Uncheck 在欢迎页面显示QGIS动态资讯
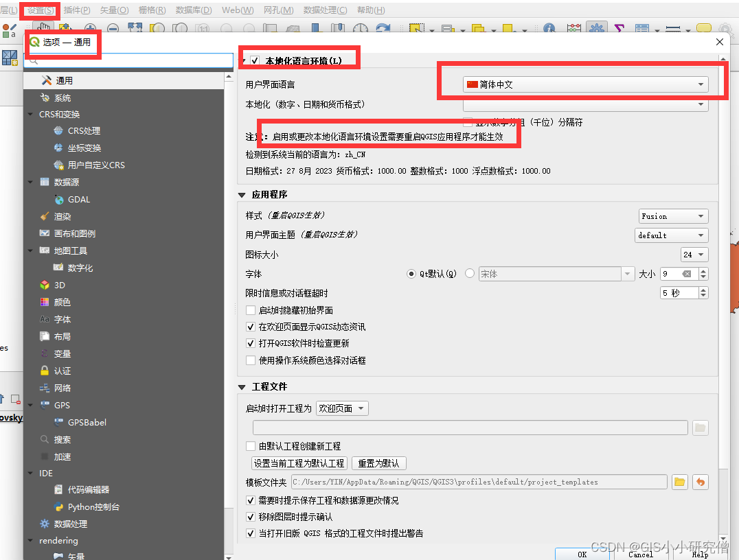 (x=251, y=327)
